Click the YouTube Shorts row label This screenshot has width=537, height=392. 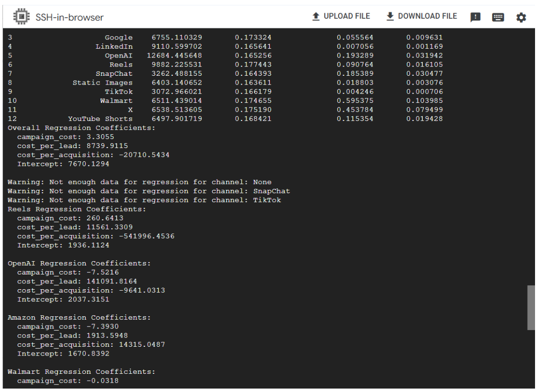click(x=100, y=119)
